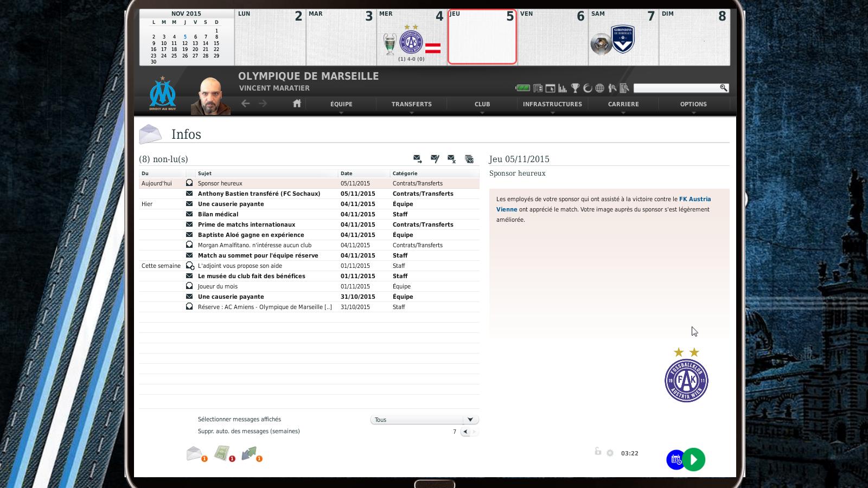
Task: Click into the search input field
Action: (x=676, y=88)
